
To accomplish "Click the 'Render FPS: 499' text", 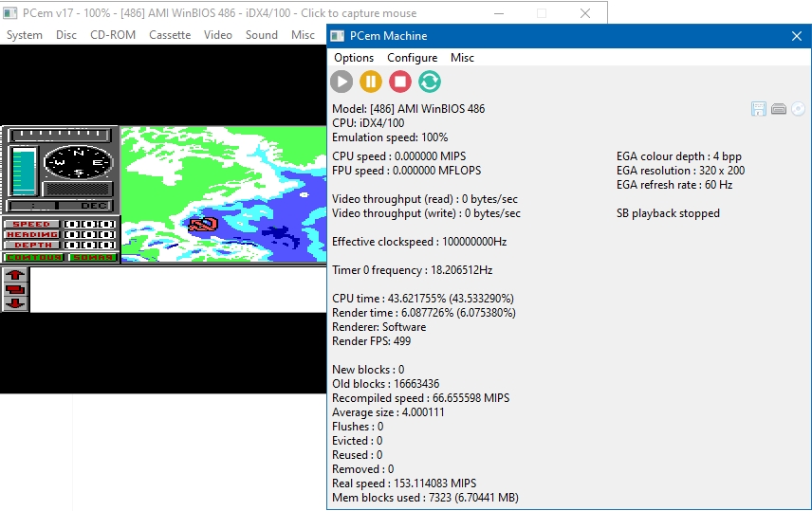I will point(371,341).
